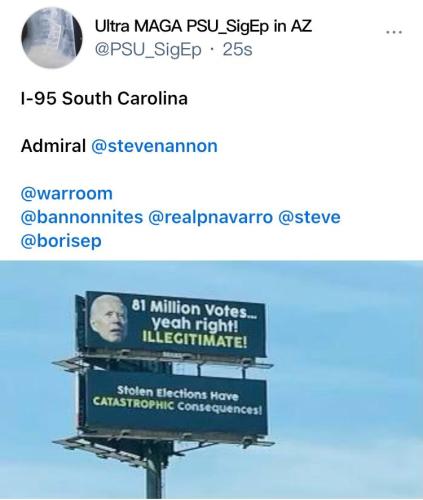
Task: Follow the @stevenannon mention
Action: pos(154,146)
